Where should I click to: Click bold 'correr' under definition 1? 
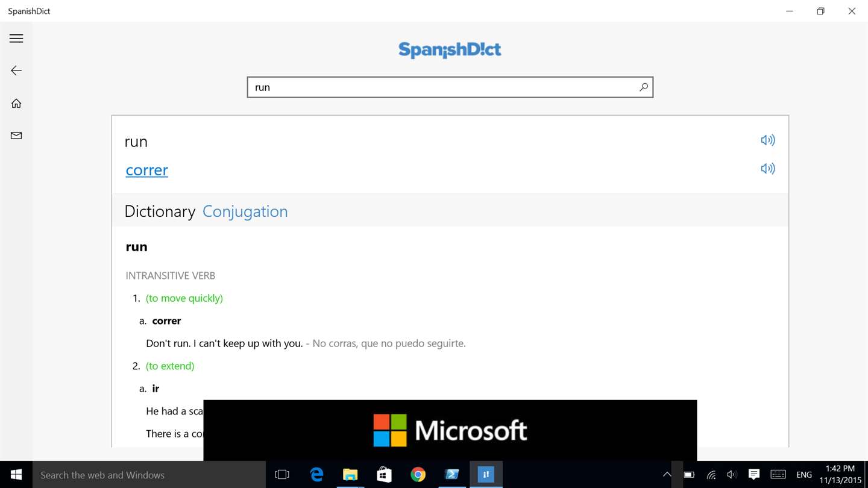coord(166,321)
